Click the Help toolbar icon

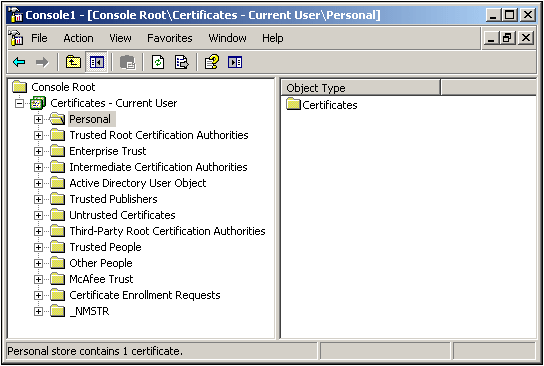click(x=212, y=62)
